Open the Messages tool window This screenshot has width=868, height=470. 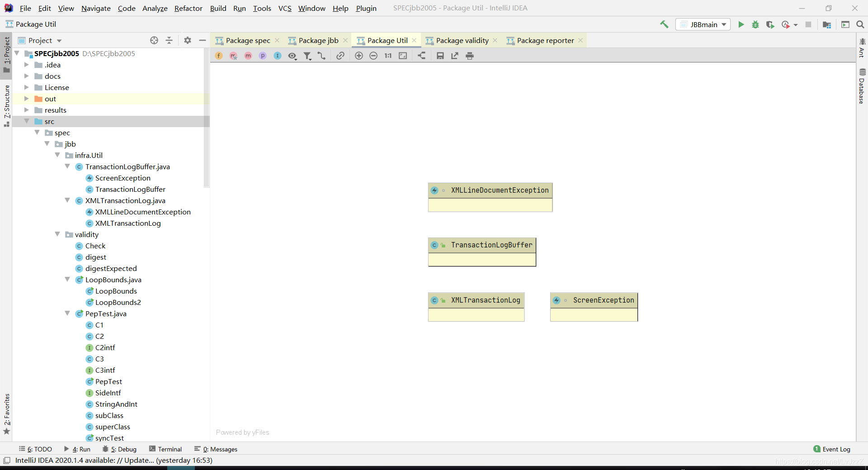(216, 449)
